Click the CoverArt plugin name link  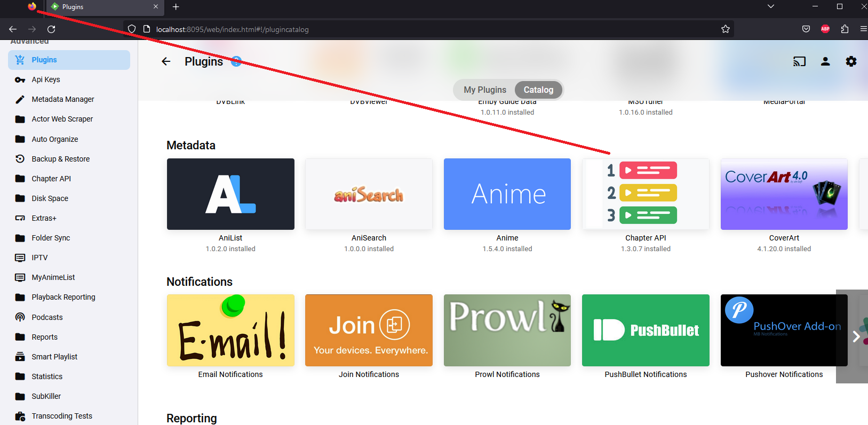[784, 238]
